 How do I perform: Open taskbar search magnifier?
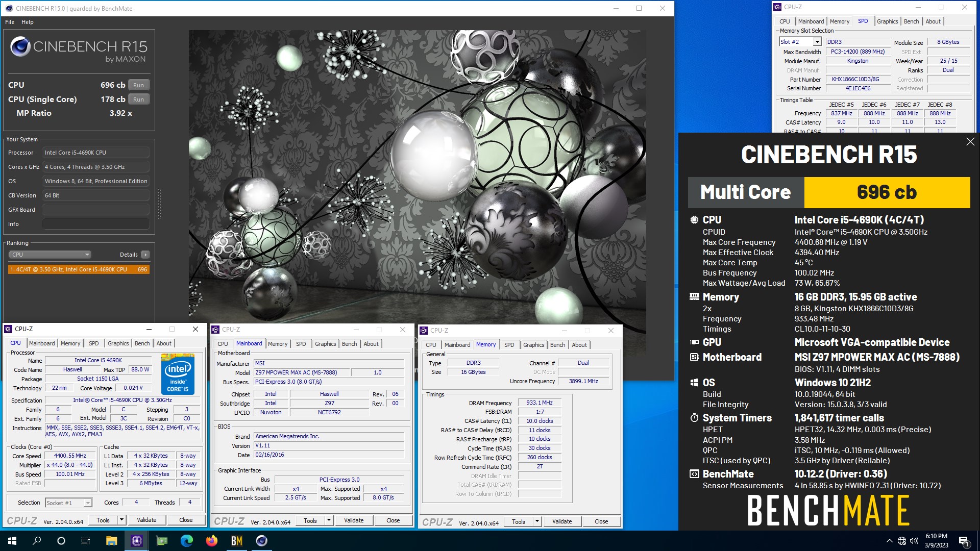[x=37, y=541]
